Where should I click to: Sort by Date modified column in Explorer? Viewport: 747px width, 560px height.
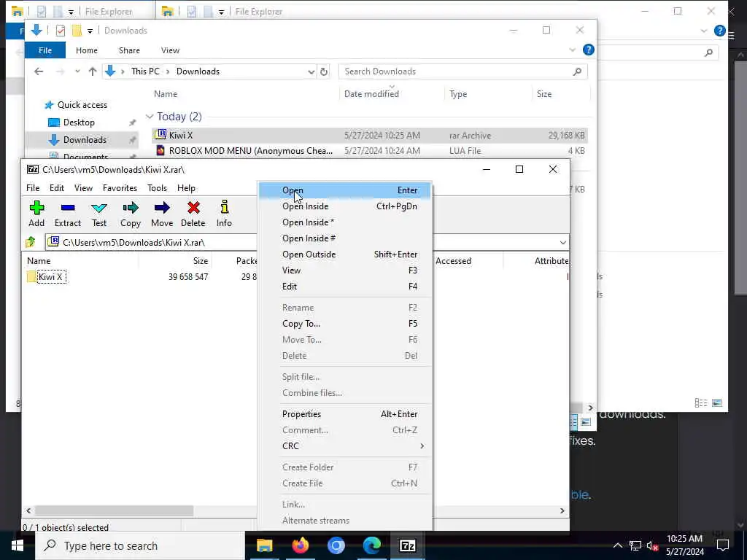click(x=371, y=94)
